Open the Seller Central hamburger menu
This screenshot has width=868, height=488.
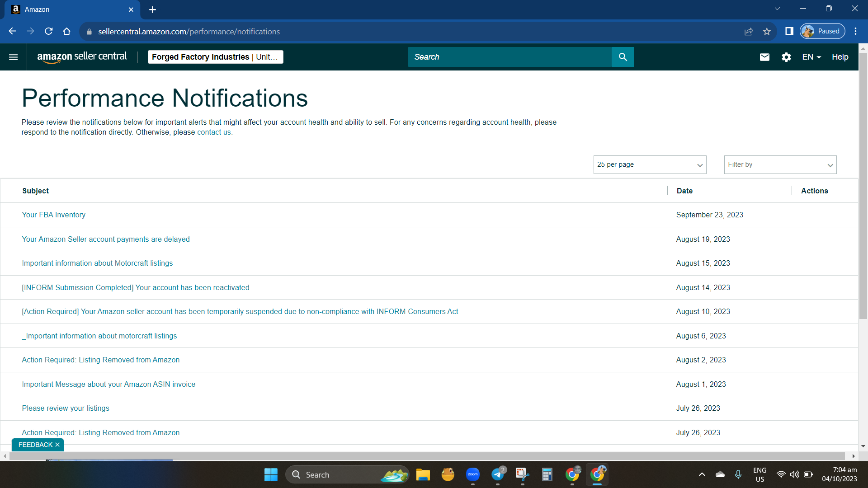click(x=14, y=57)
